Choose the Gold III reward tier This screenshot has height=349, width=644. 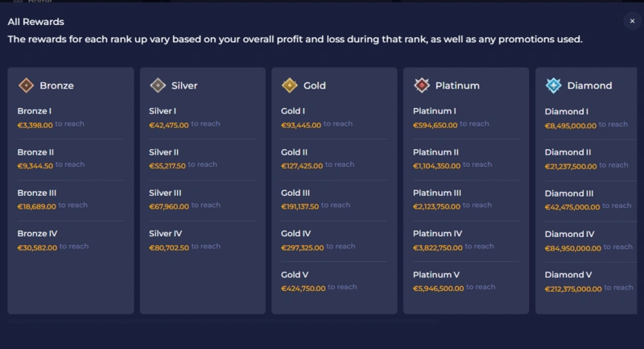pos(334,199)
